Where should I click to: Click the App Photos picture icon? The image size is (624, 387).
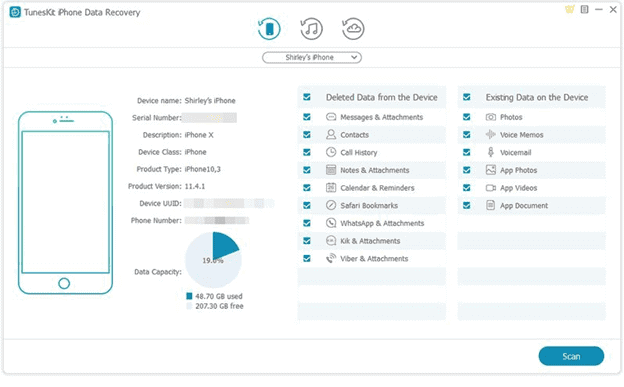[x=491, y=170]
